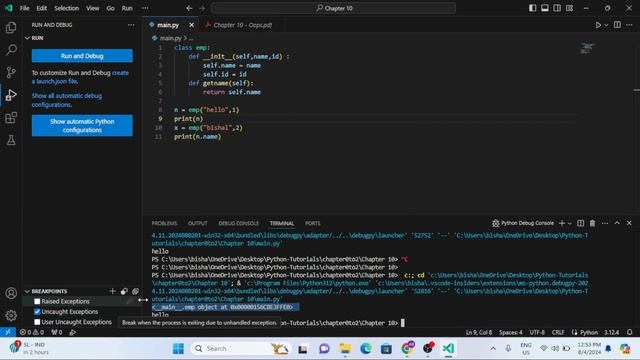Open the Edit menu
The image size is (640, 360).
pos(41,8)
